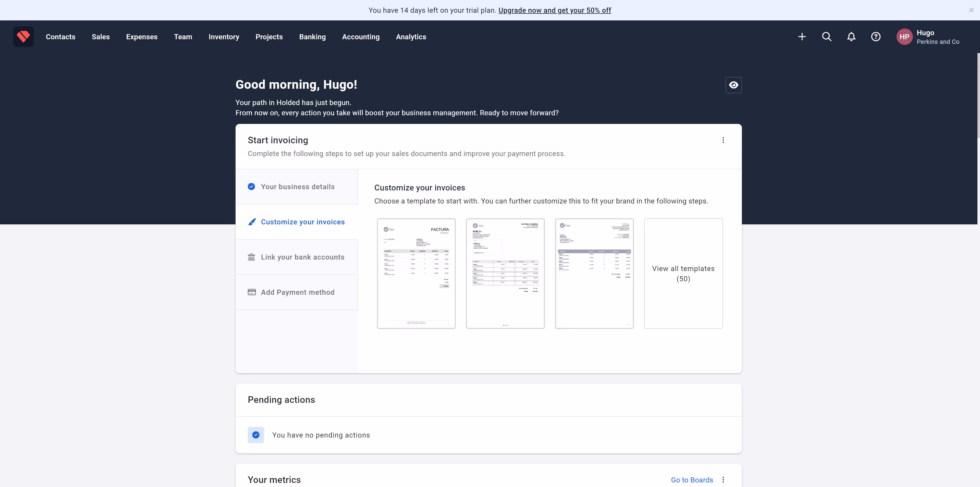Click the Go to Boards link

pos(692,480)
